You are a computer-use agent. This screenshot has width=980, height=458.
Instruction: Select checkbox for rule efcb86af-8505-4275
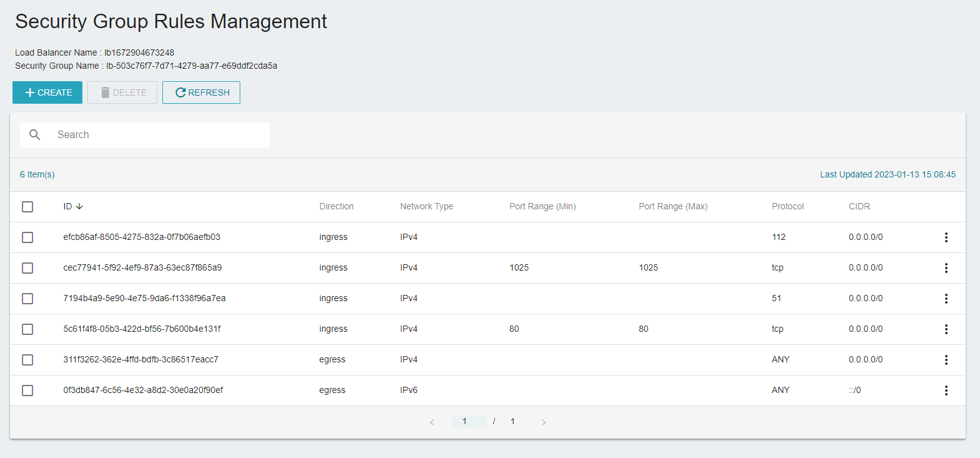click(27, 237)
